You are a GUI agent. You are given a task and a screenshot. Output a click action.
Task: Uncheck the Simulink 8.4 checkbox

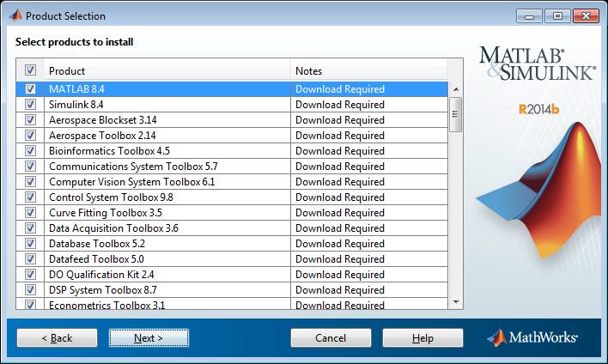point(31,105)
